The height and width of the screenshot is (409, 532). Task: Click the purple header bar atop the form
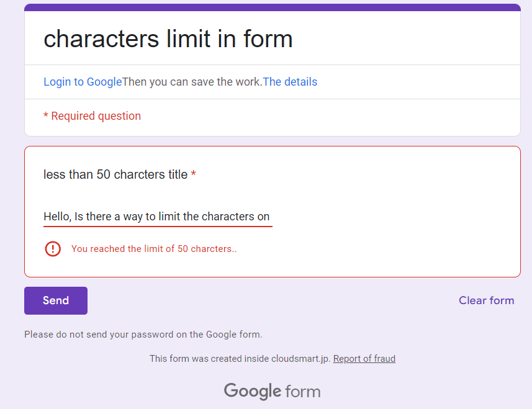point(272,7)
